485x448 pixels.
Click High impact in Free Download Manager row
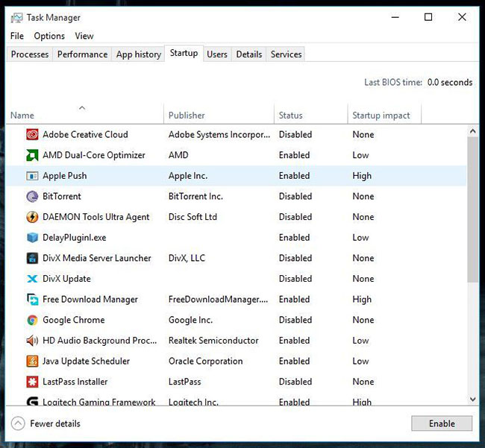pyautogui.click(x=362, y=300)
